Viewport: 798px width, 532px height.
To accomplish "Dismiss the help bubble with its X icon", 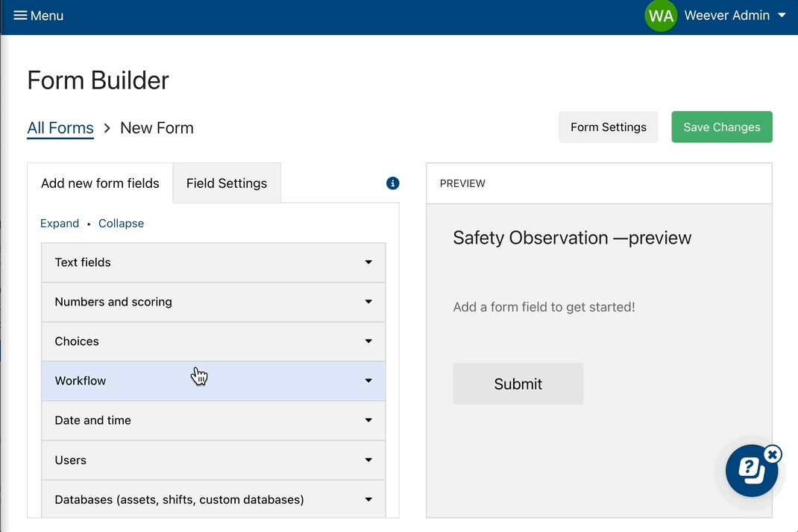I will pos(773,454).
